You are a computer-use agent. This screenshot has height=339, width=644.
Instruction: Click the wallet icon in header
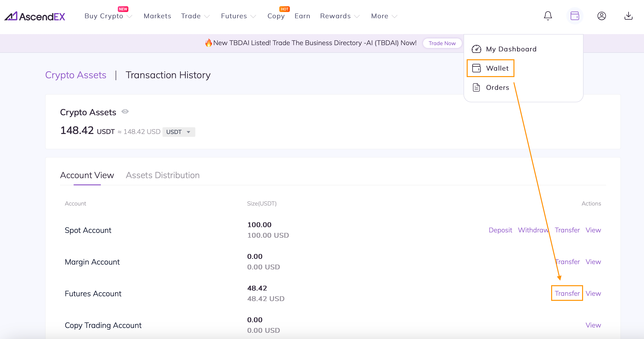pos(574,16)
